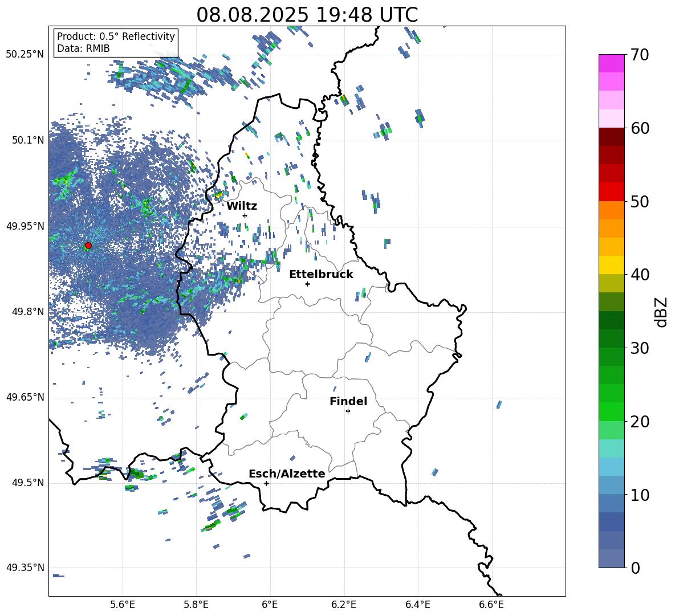Click the 6.2°E longitude label

pyautogui.click(x=344, y=605)
